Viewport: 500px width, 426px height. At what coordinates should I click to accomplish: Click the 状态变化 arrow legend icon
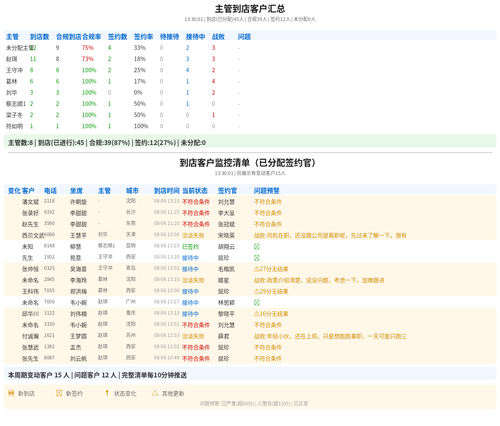107,393
